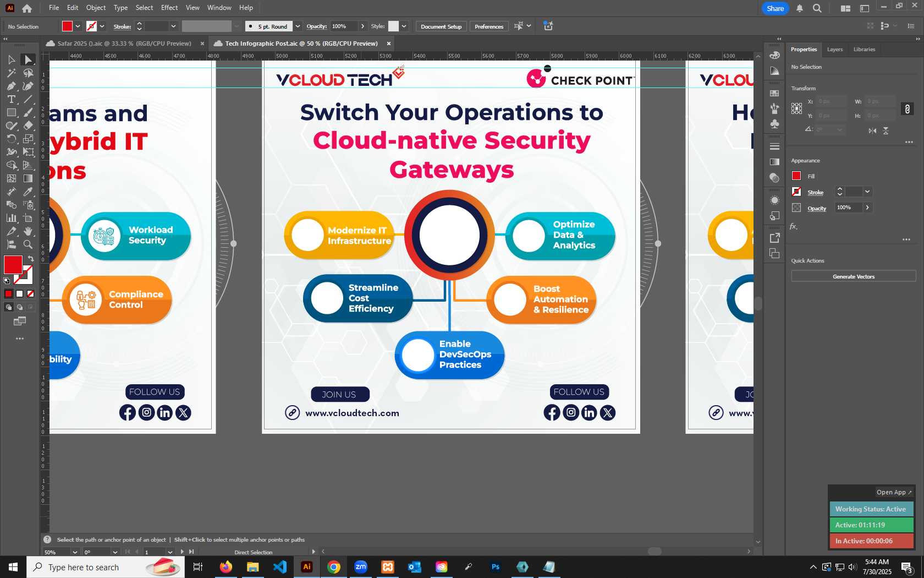
Task: Set paint mode to Gradient button
Action: (x=19, y=293)
